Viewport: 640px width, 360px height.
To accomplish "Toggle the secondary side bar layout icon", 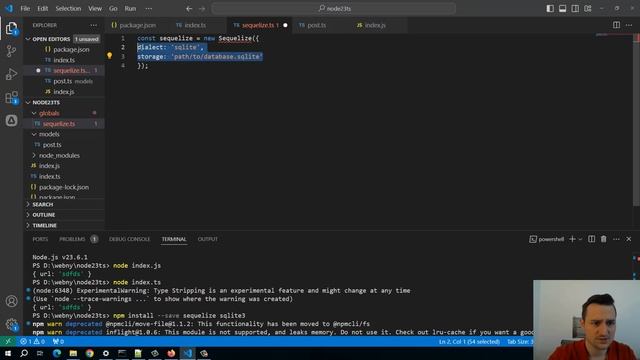I will 575,9.
